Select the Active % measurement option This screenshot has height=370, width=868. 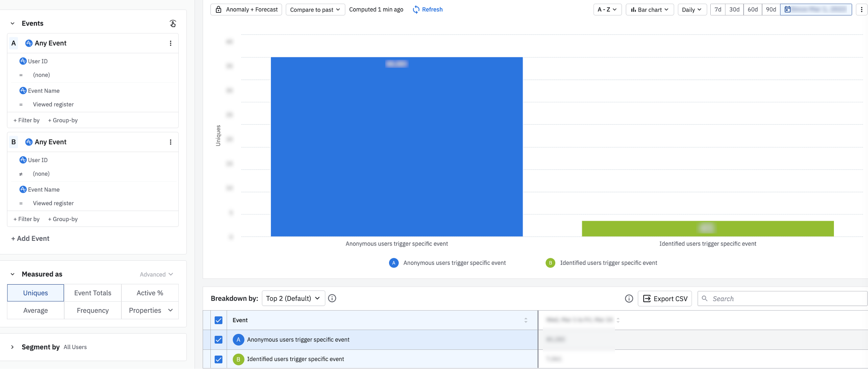click(x=150, y=293)
